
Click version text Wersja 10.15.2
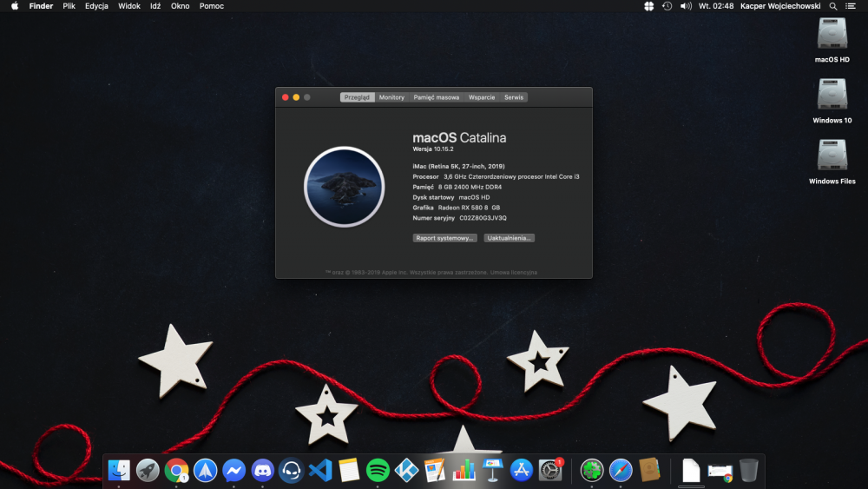[x=433, y=149]
